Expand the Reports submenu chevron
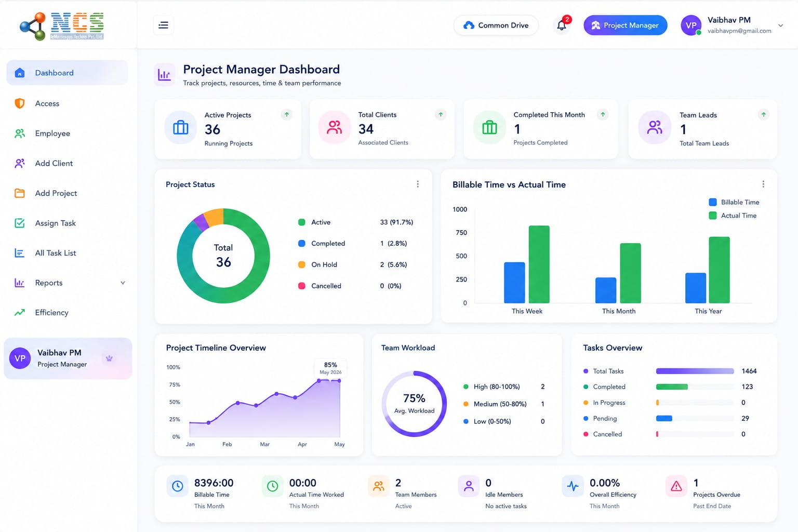The width and height of the screenshot is (798, 532). (x=123, y=283)
